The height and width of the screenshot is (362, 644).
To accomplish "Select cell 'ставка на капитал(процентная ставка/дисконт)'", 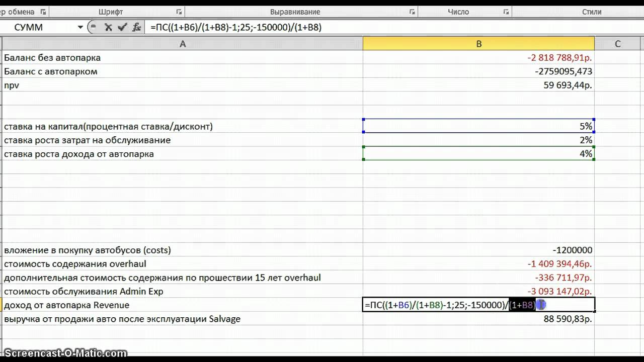I will pos(182,126).
